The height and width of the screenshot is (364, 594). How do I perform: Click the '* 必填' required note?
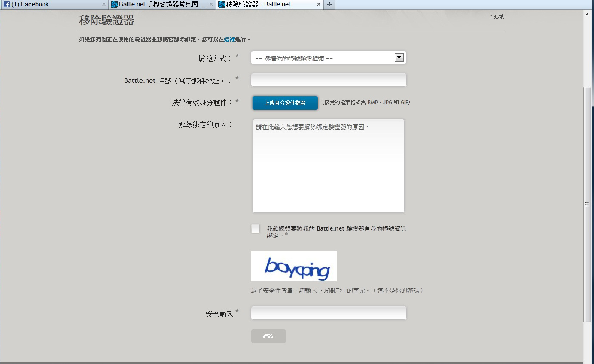pyautogui.click(x=497, y=17)
